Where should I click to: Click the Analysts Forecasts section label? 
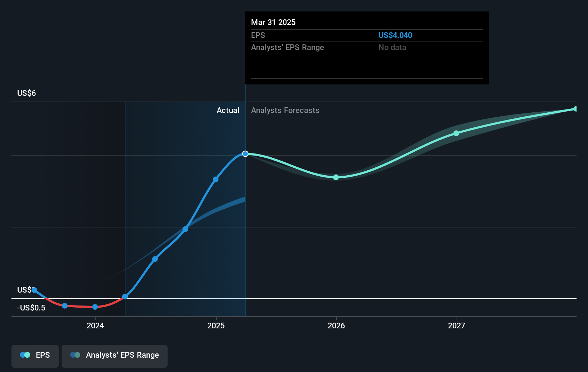coord(285,111)
